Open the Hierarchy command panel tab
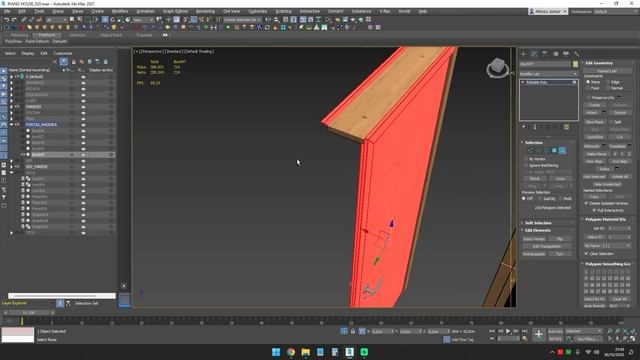The image size is (640, 360). click(545, 54)
